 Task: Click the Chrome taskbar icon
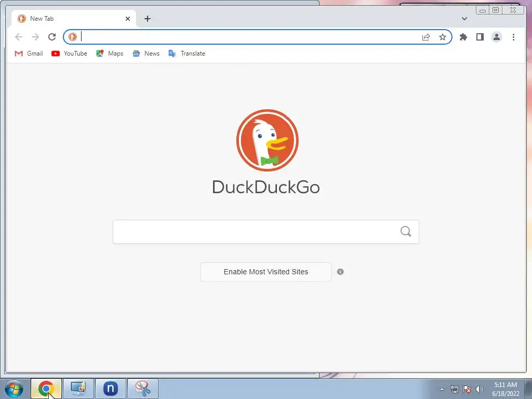(x=46, y=389)
